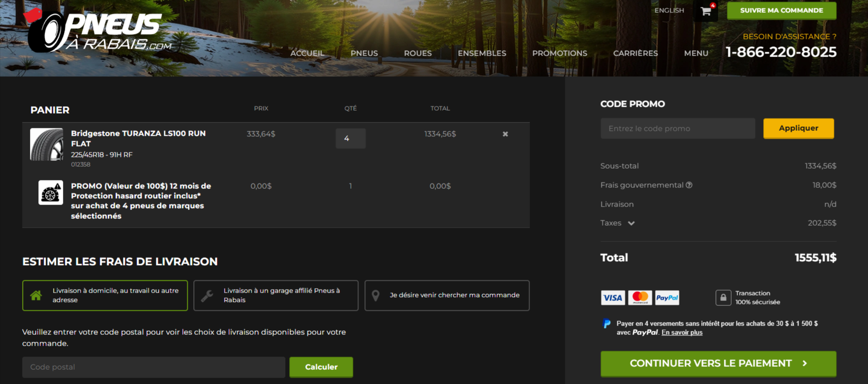Image resolution: width=868 pixels, height=384 pixels.
Task: Click the PayPal payment icon
Action: tap(667, 297)
